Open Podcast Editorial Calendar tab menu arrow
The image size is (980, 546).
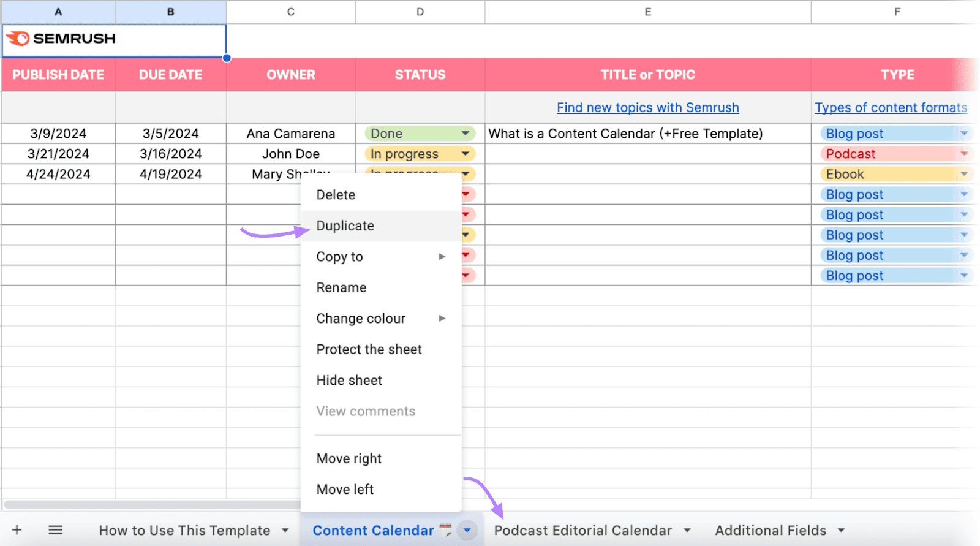[687, 530]
